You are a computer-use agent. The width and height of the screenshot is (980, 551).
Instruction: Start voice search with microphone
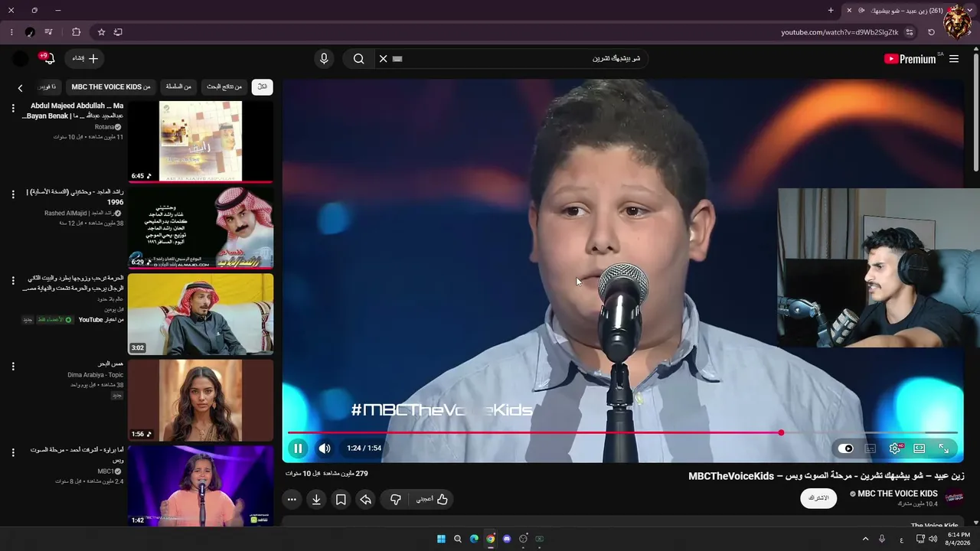(x=324, y=58)
